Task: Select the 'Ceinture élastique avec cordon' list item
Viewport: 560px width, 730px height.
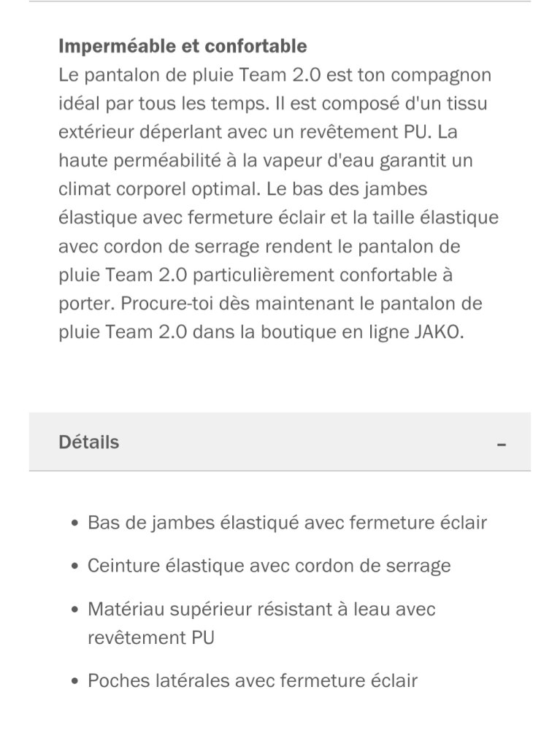Action: (269, 566)
